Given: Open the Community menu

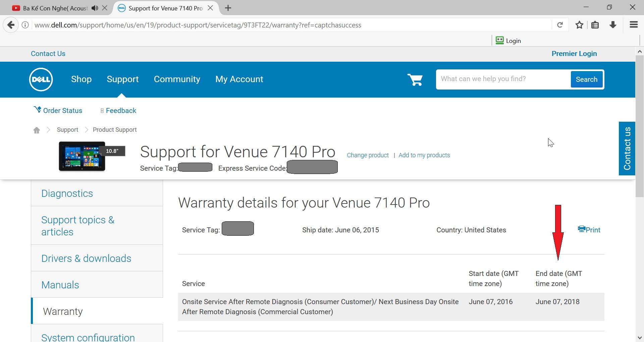Looking at the screenshot, I should (x=177, y=79).
